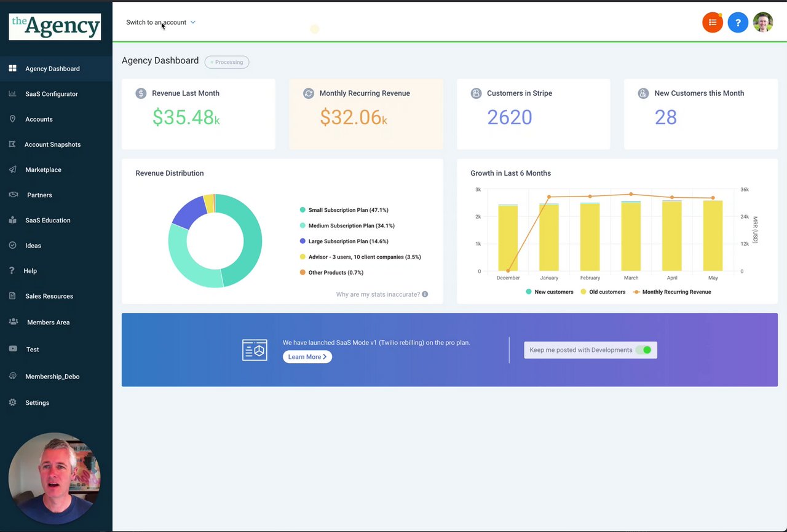Click the New Customers this Month icon

[x=643, y=93]
